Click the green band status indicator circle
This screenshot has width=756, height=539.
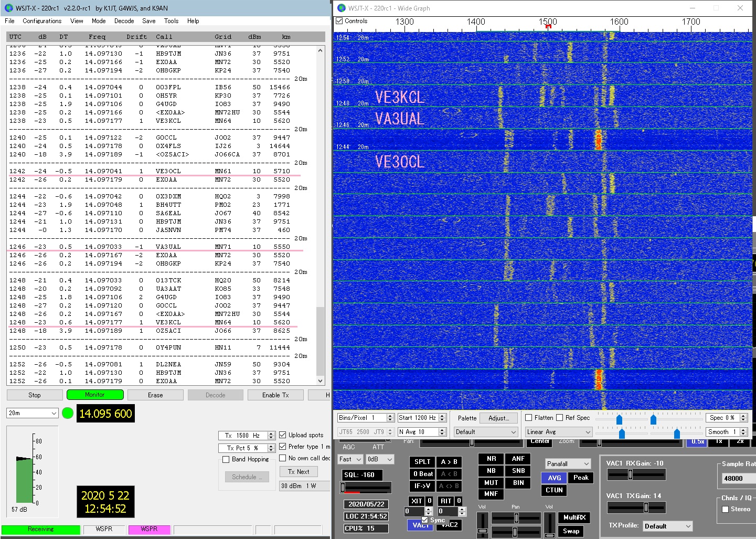[68, 413]
